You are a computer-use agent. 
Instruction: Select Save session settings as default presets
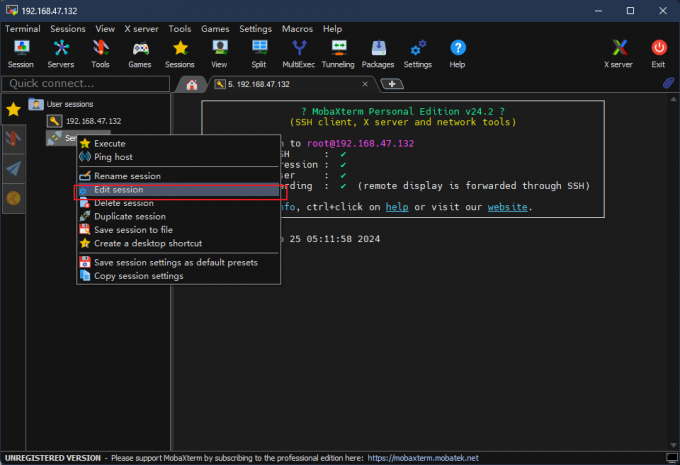(178, 262)
